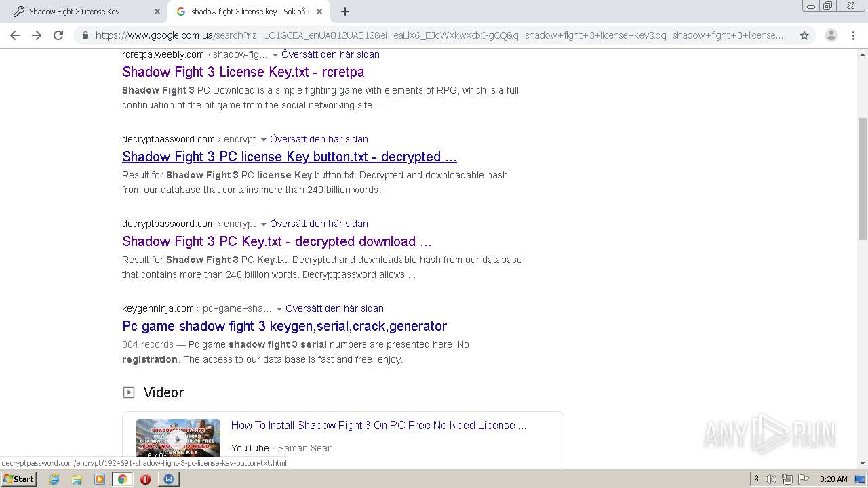Click YouTube source label under video

[250, 448]
